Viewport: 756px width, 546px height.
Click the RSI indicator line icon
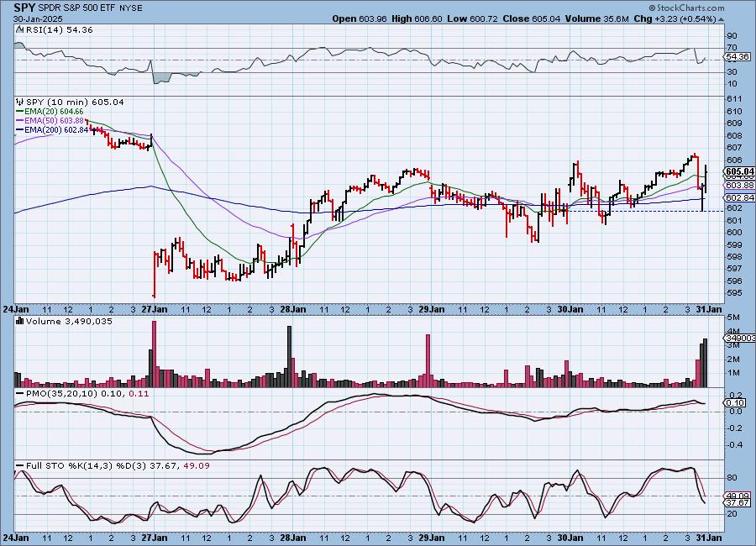[19, 29]
